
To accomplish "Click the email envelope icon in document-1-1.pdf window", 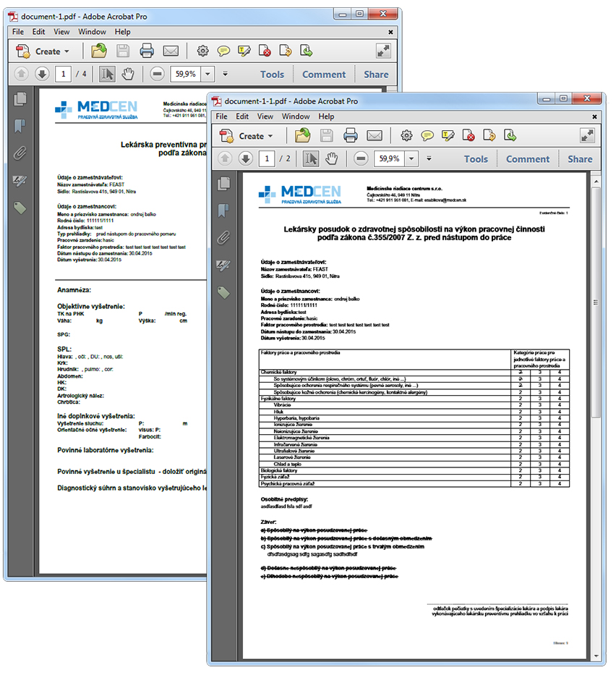I will coord(375,136).
